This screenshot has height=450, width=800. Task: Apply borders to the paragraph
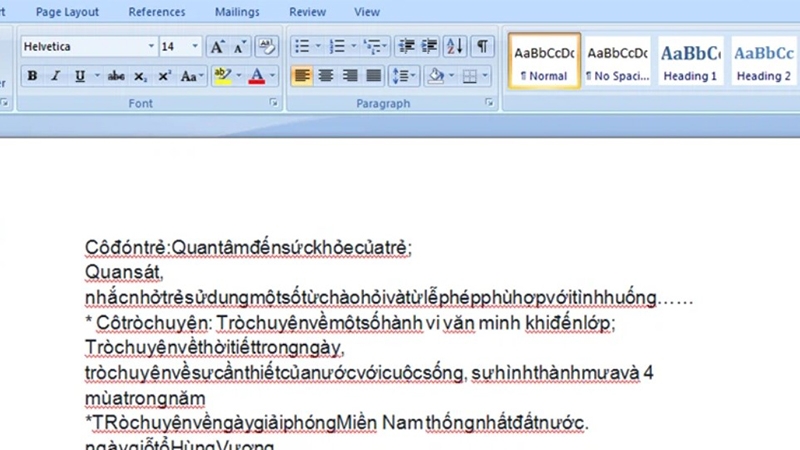[470, 76]
